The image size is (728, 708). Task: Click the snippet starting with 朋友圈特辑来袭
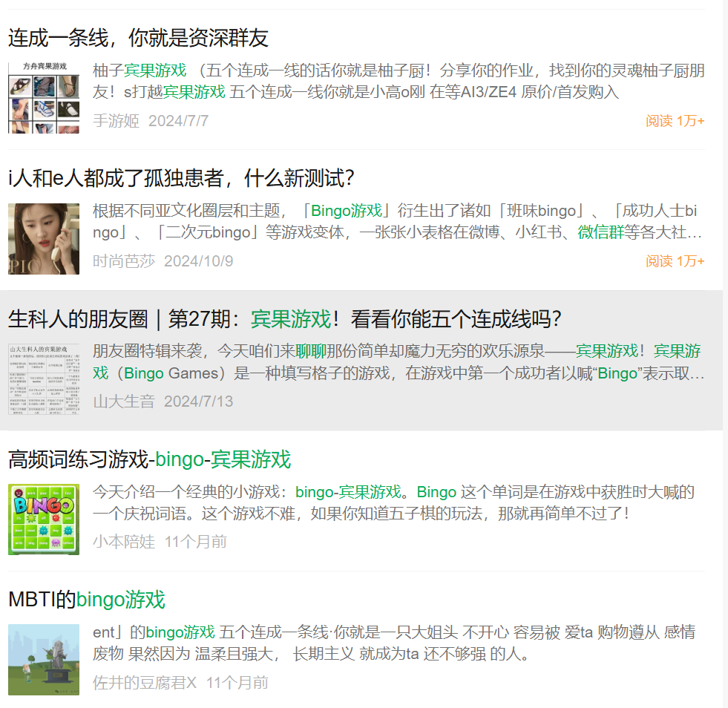pos(399,362)
